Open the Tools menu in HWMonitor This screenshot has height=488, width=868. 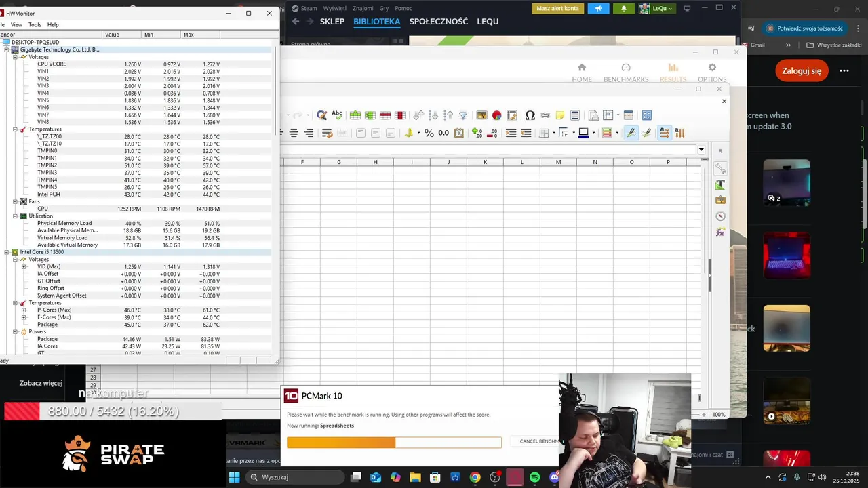35,24
